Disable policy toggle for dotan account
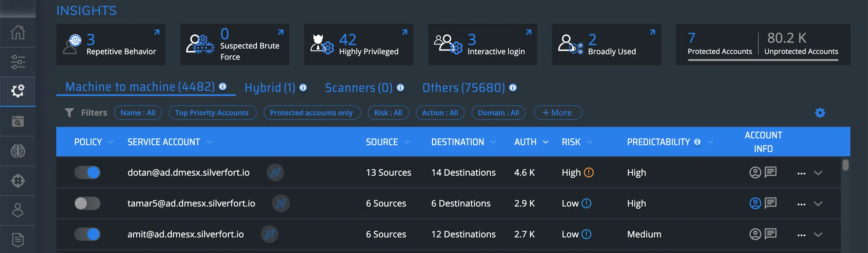 click(x=87, y=172)
